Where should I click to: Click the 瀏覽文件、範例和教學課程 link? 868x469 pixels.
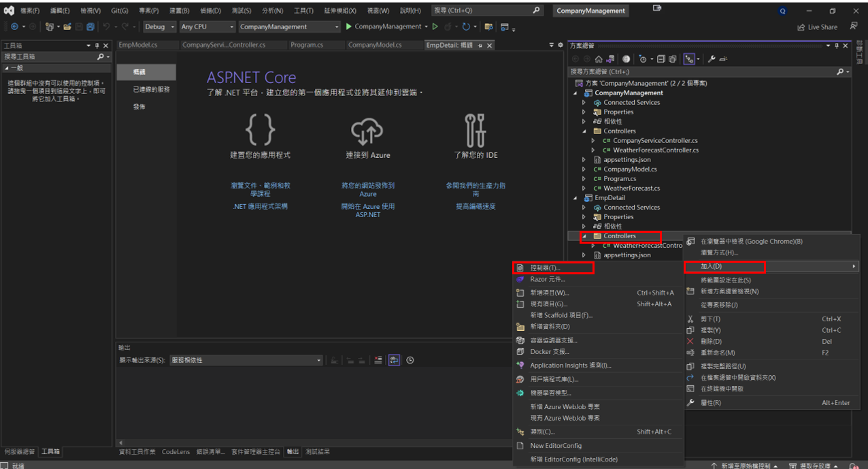(260, 189)
